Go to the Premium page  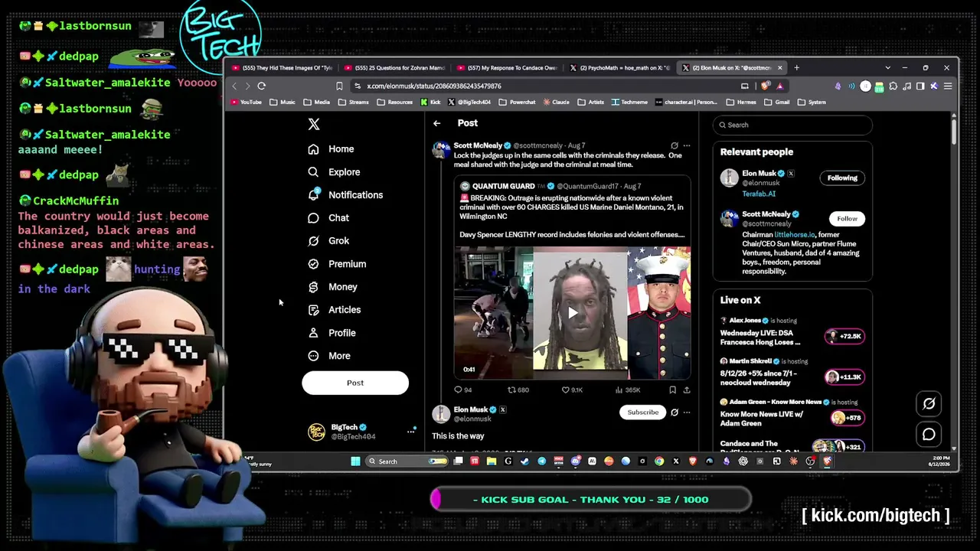click(337, 264)
